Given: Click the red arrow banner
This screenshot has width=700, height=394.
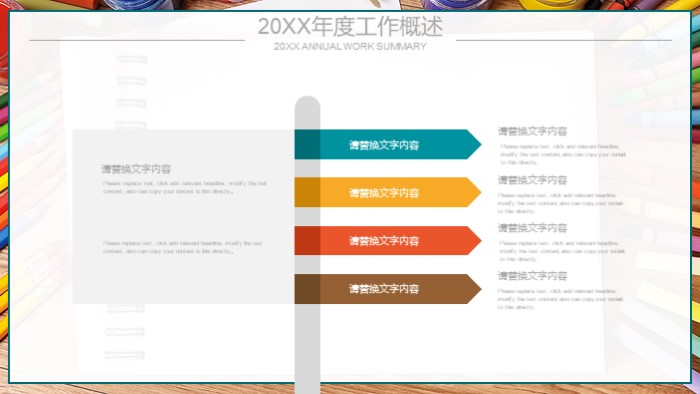Looking at the screenshot, I should pos(388,241).
